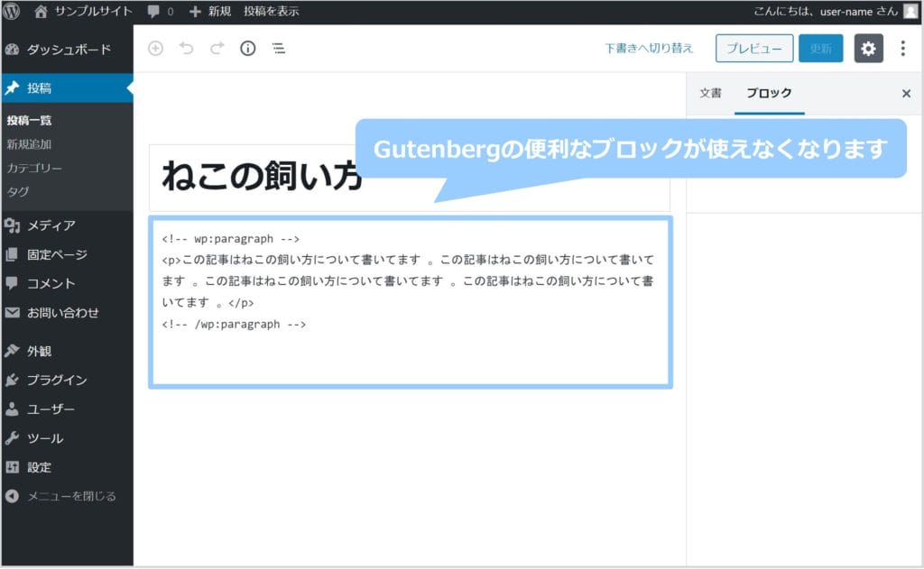
Task: Click the paintbrush icon beside 外観
Action: click(x=13, y=351)
